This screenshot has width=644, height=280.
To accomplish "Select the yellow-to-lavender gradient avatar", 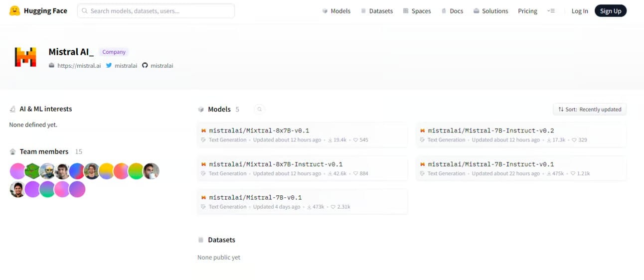I will (x=107, y=171).
